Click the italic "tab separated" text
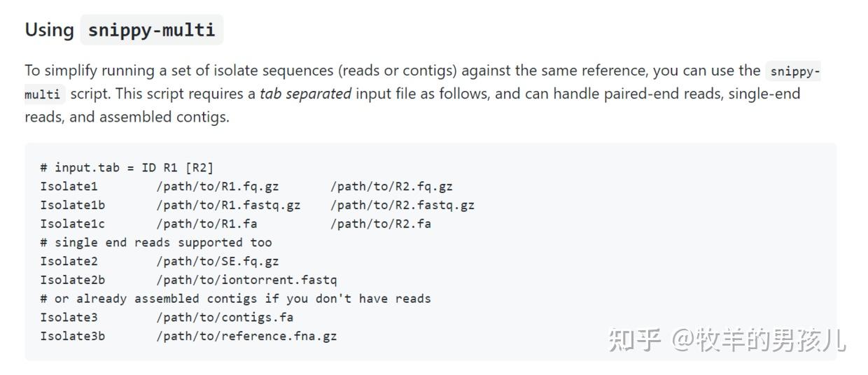 click(x=305, y=94)
